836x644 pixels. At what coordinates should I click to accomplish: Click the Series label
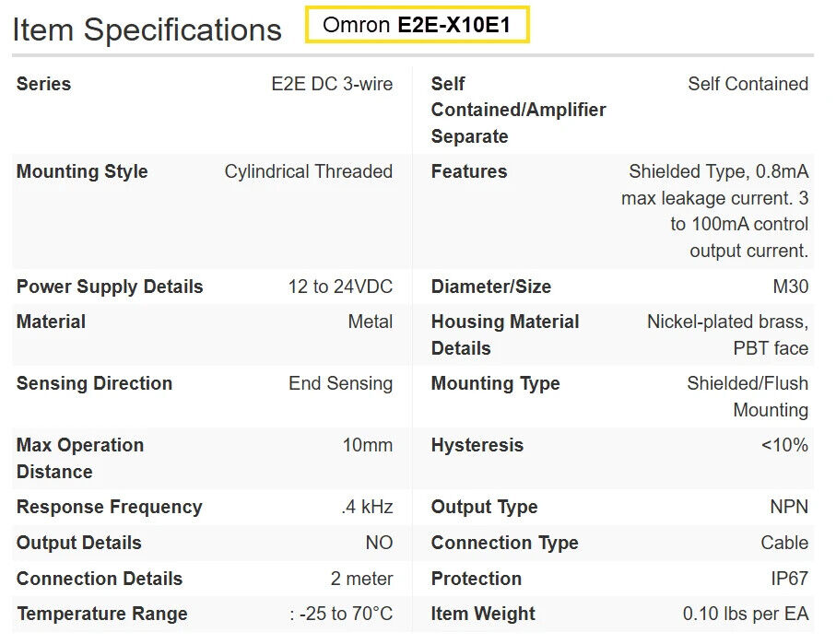(x=43, y=84)
